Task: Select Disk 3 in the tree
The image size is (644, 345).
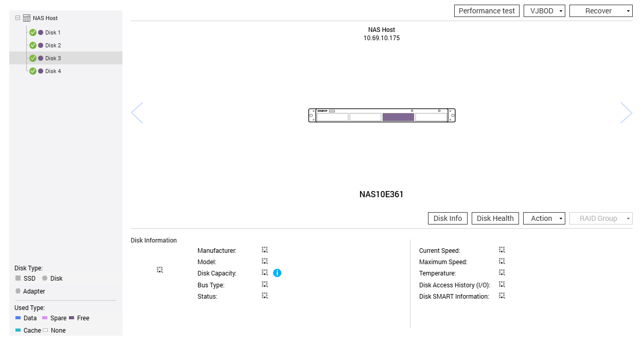Action: pyautogui.click(x=53, y=58)
